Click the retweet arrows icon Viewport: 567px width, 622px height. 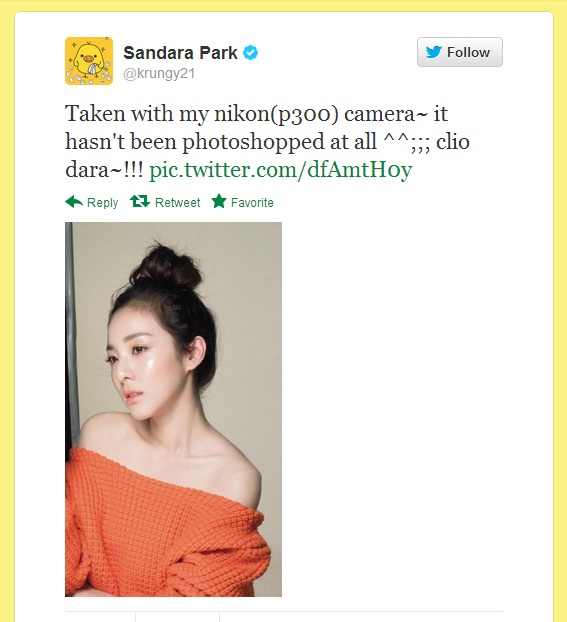click(x=140, y=202)
